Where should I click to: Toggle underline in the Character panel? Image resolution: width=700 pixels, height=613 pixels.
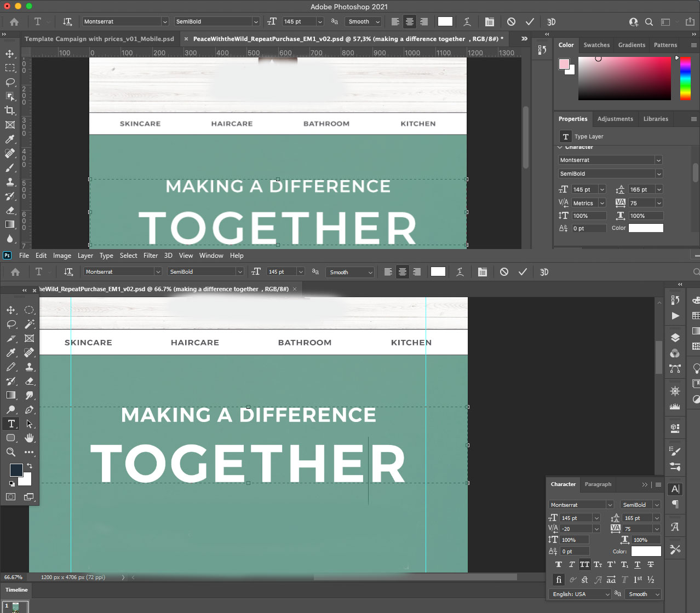(637, 564)
